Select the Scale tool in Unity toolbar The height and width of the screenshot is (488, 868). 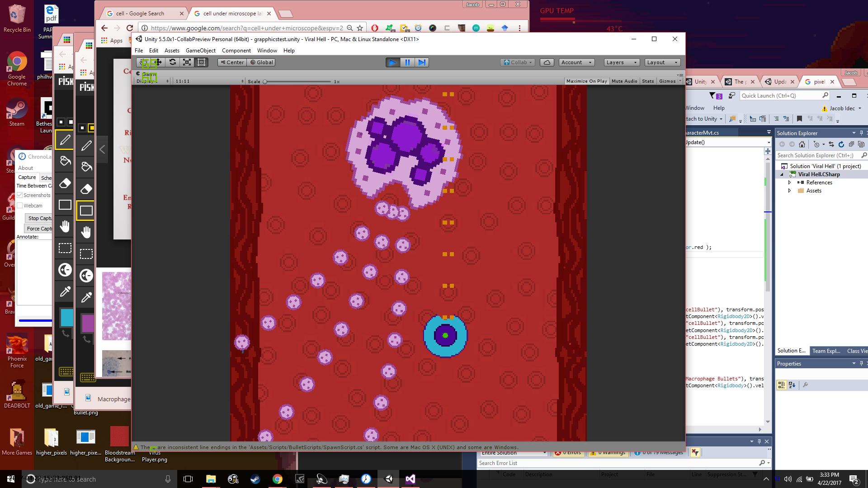point(187,62)
